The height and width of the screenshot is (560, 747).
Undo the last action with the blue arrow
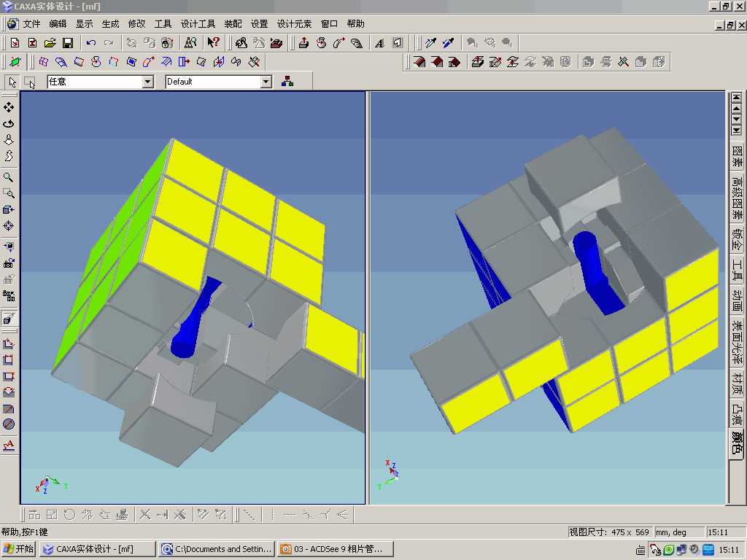point(91,43)
